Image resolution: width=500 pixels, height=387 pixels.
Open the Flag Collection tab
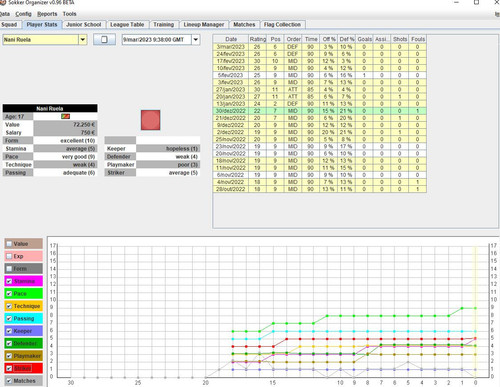pyautogui.click(x=282, y=25)
